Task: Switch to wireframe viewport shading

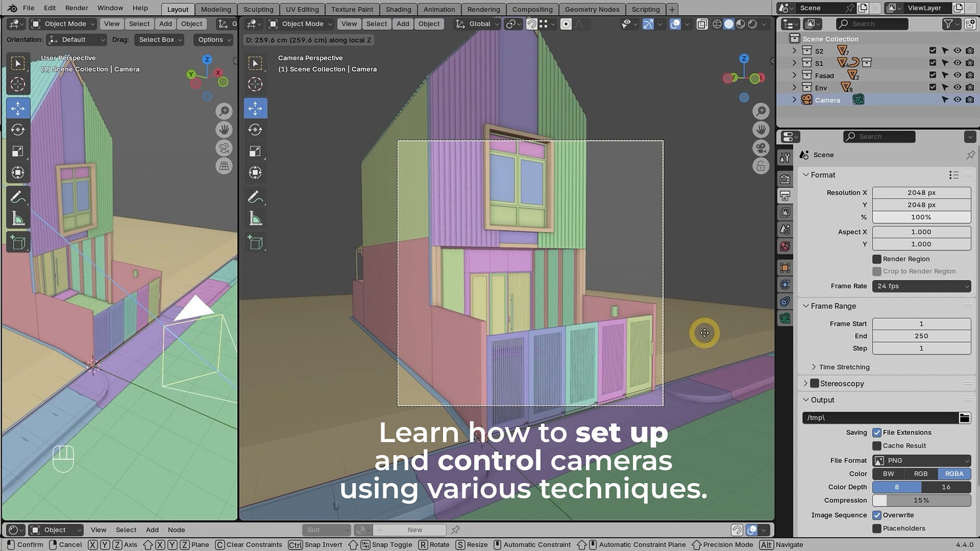Action: coord(717,24)
